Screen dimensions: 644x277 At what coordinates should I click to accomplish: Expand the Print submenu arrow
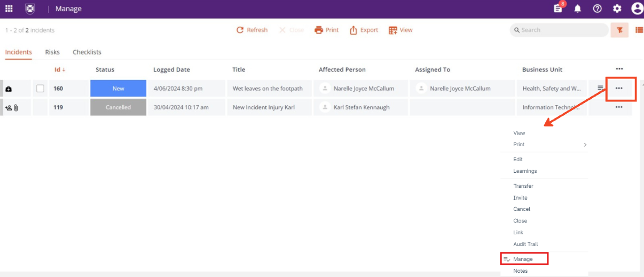point(585,145)
